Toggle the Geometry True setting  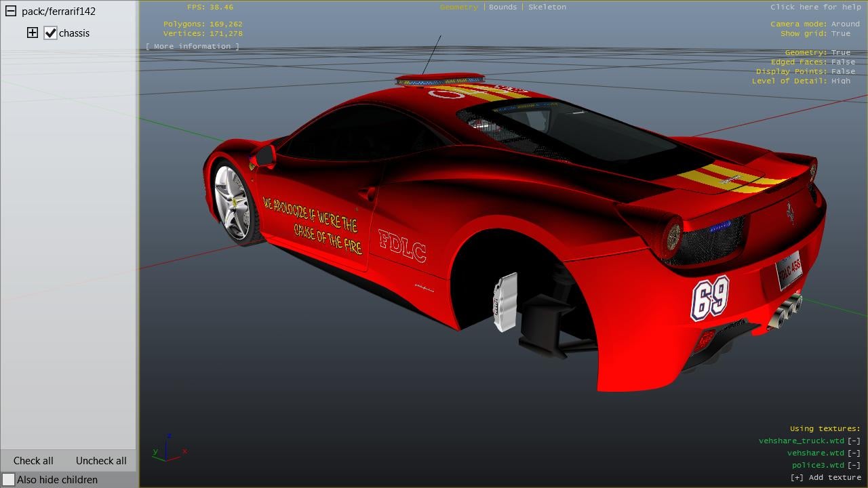840,52
